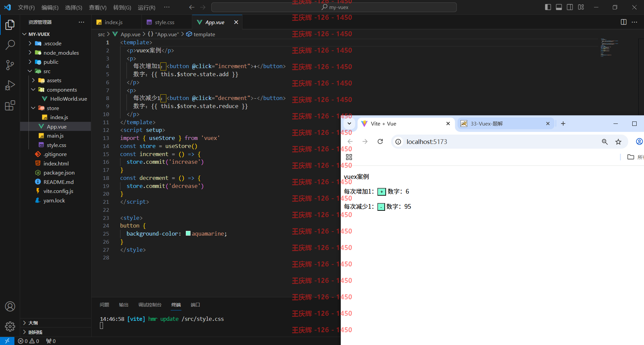Collapse the store folder
644x345 pixels.
pyautogui.click(x=33, y=108)
